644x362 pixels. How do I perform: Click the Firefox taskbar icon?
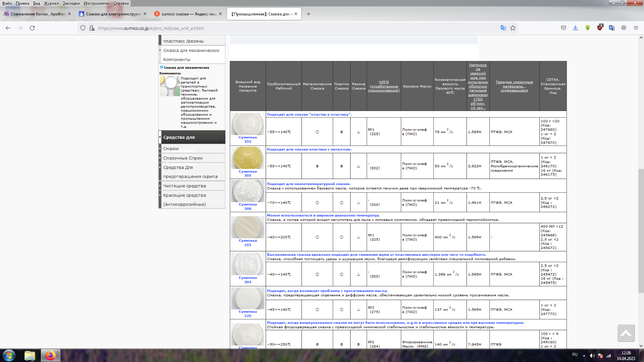tap(50, 356)
